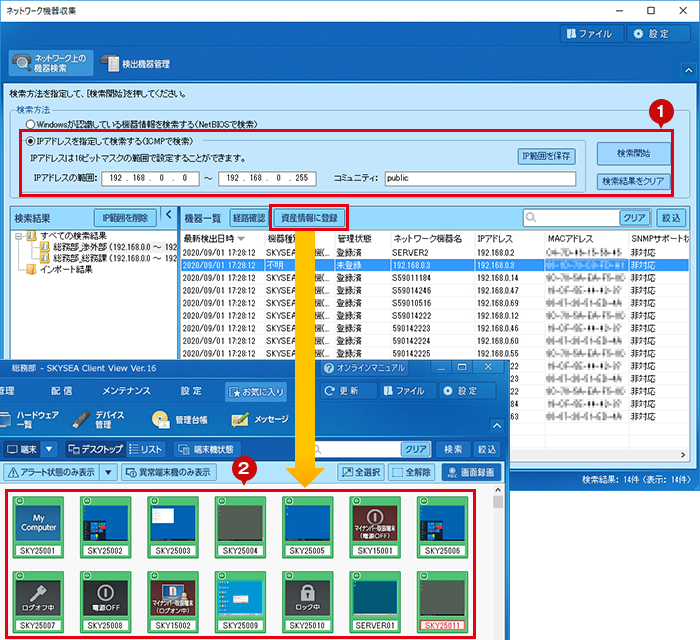Open dropdown next to アラート状態のみ表示
The width and height of the screenshot is (700, 640).
pyautogui.click(x=108, y=472)
